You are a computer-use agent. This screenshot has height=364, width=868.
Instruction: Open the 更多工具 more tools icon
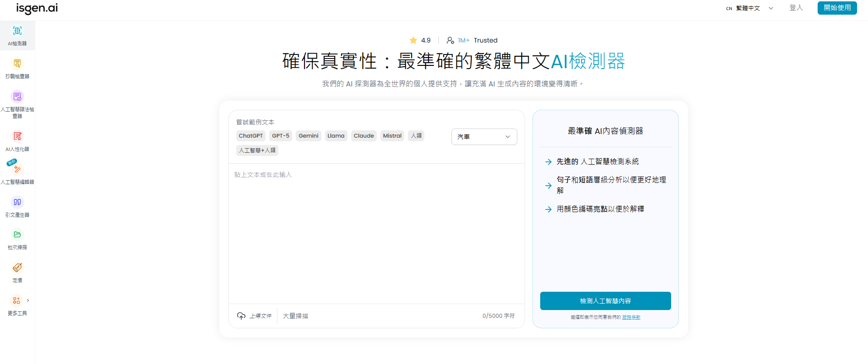[16, 300]
